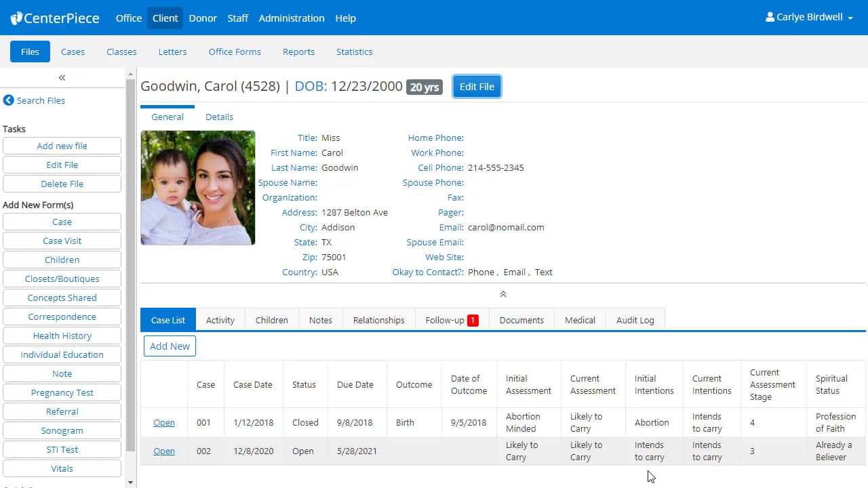The height and width of the screenshot is (488, 868).
Task: Collapse the sidebar with double chevron
Action: [62, 78]
